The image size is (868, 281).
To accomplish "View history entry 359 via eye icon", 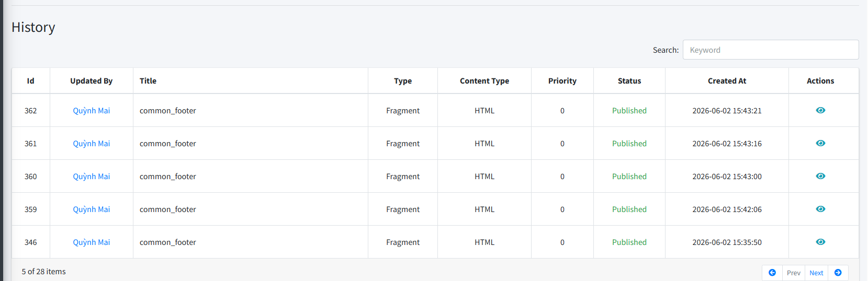I will click(820, 209).
